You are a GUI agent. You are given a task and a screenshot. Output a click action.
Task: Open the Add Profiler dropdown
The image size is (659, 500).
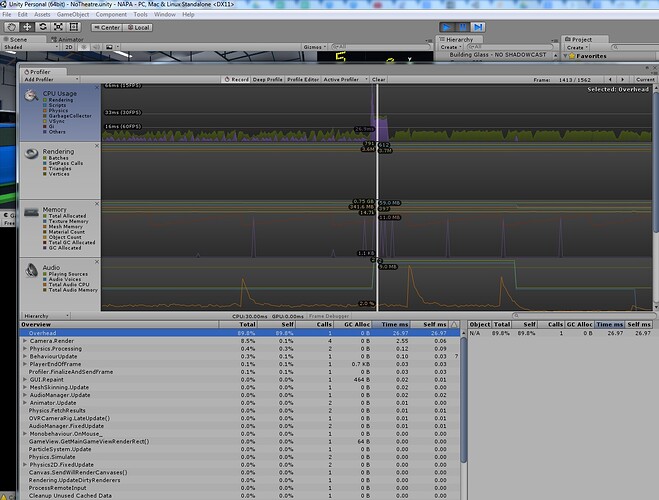[51, 79]
